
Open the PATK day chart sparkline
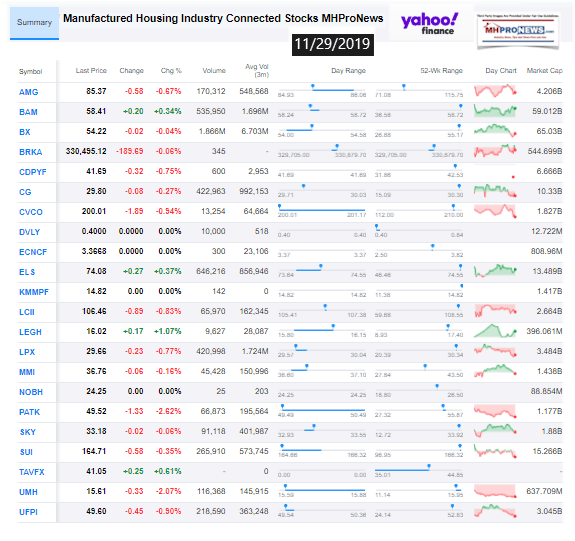pyautogui.click(x=495, y=411)
